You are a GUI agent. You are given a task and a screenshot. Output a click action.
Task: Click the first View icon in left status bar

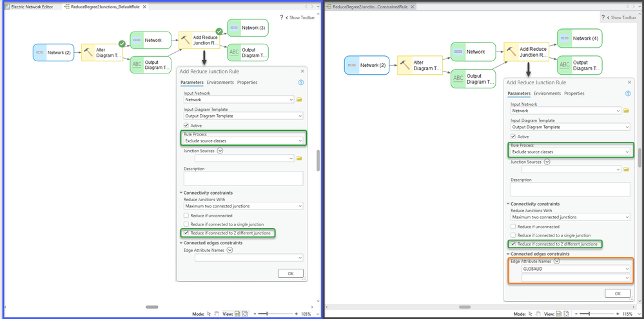pyautogui.click(x=237, y=314)
